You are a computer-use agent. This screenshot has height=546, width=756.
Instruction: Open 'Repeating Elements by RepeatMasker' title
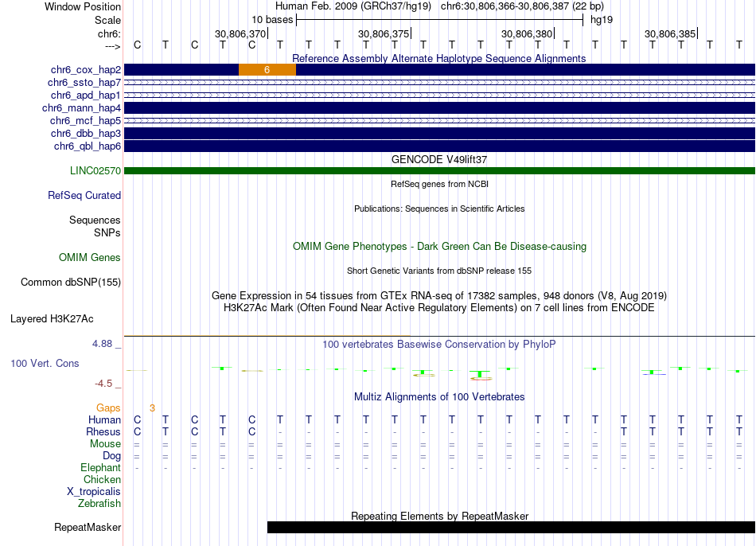click(439, 516)
